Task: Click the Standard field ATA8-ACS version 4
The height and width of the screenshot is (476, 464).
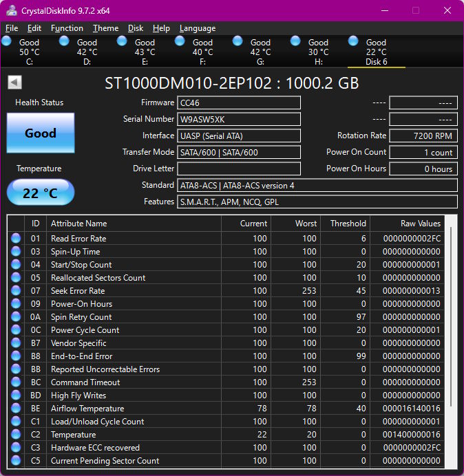Action: coord(317,185)
